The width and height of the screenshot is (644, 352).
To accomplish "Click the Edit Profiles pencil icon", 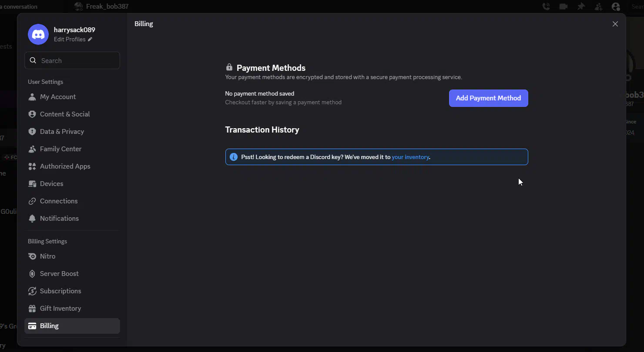I will (x=90, y=40).
